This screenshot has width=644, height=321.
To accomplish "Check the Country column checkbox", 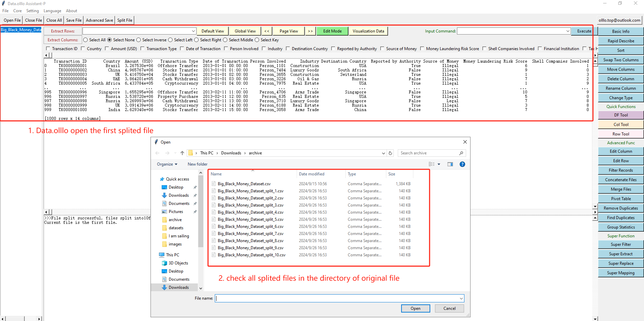I will (x=83, y=49).
